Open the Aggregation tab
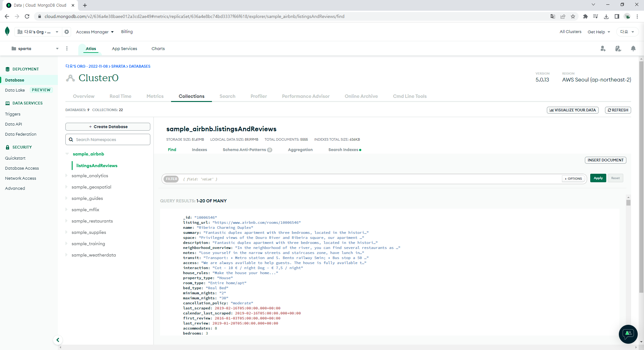 (x=300, y=150)
